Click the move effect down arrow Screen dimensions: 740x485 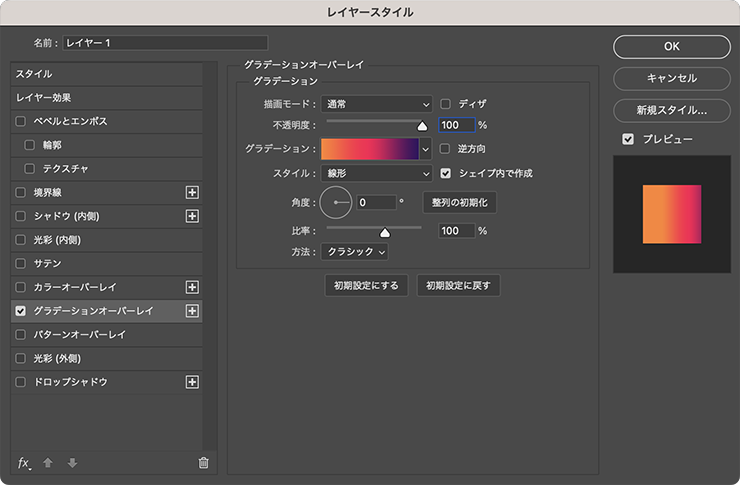click(x=72, y=462)
